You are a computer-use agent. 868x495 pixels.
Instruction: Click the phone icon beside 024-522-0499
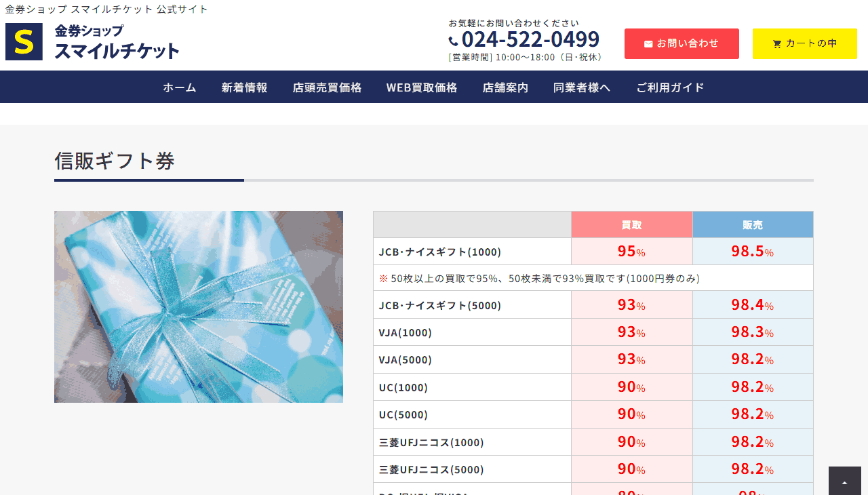point(454,41)
